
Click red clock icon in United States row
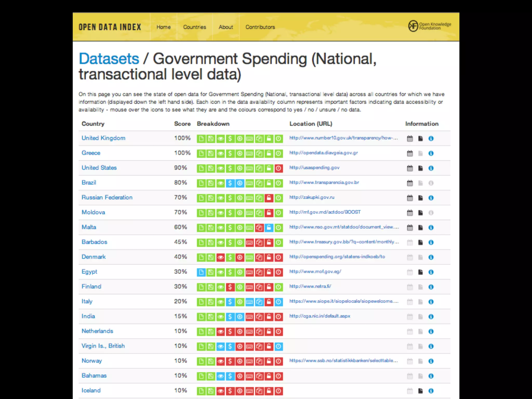pos(278,168)
